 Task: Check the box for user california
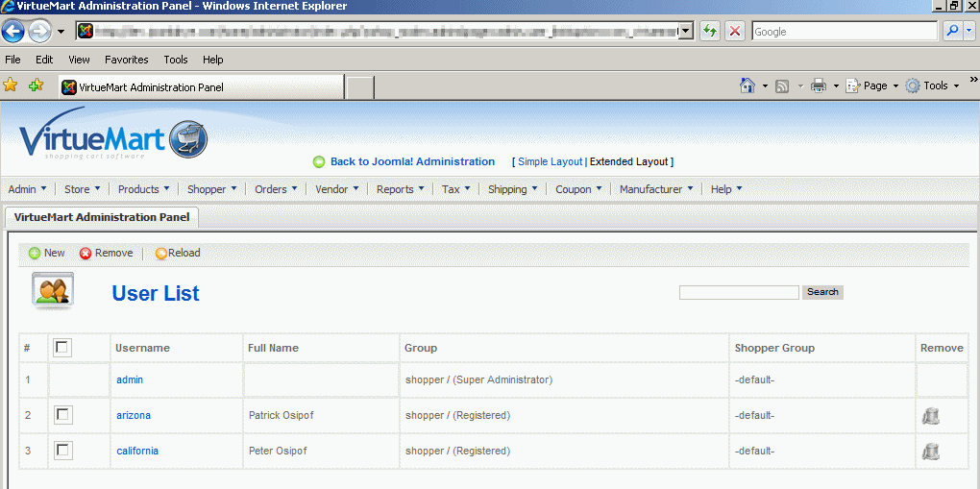coord(62,450)
